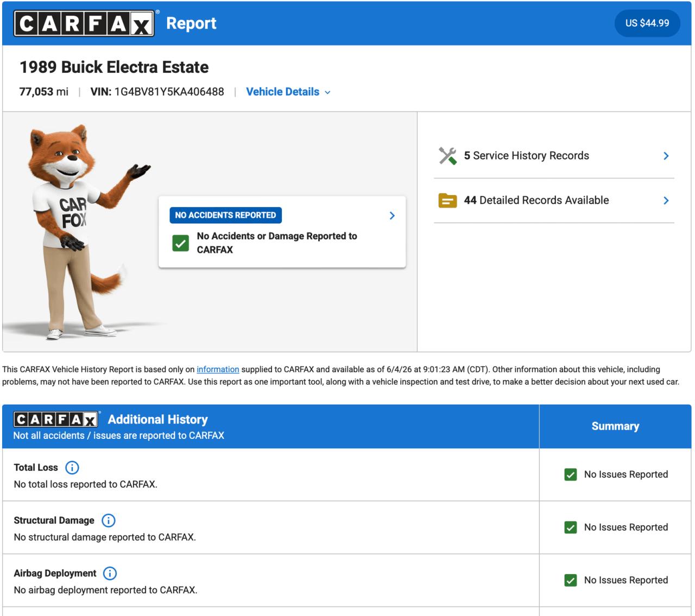
Task: Click 'Not all accidents / issues are reported' subtitle
Action: (x=119, y=436)
